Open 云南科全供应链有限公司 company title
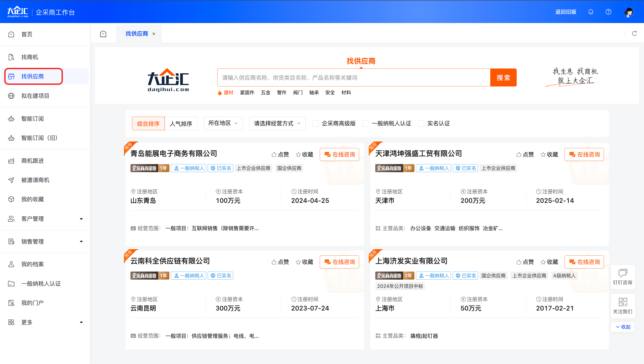This screenshot has width=644, height=364. 170,261
